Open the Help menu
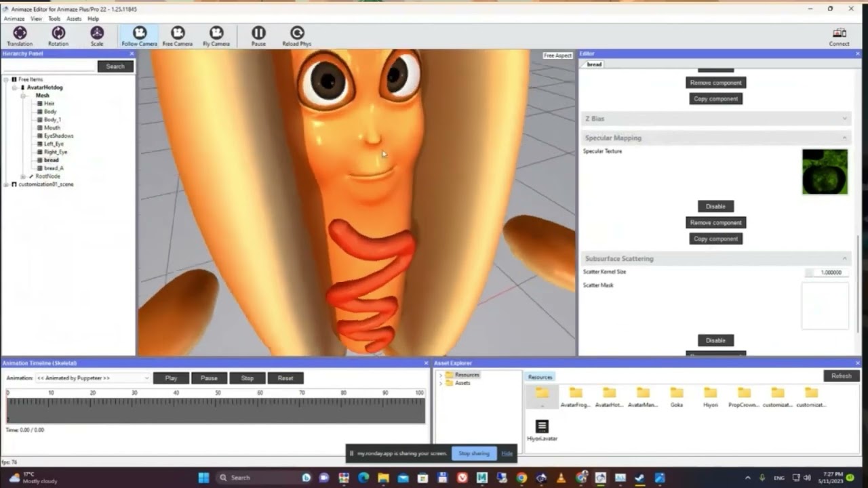 pyautogui.click(x=93, y=19)
